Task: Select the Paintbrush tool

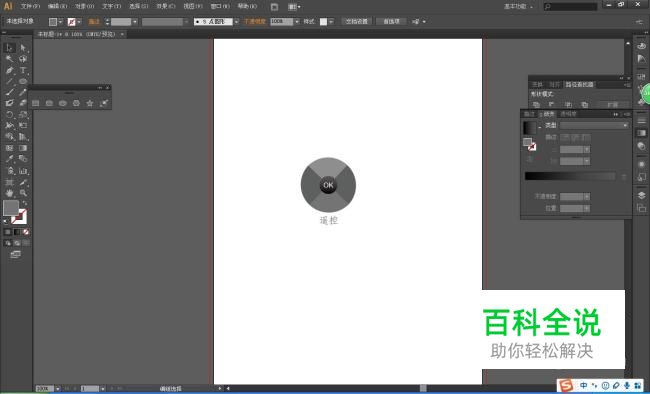Action: (10, 92)
